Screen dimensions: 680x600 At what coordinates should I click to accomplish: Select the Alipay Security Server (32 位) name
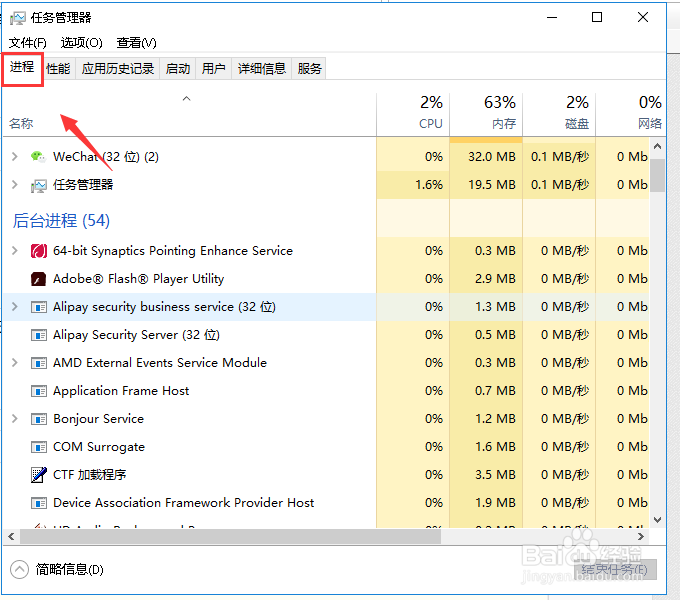click(x=136, y=335)
